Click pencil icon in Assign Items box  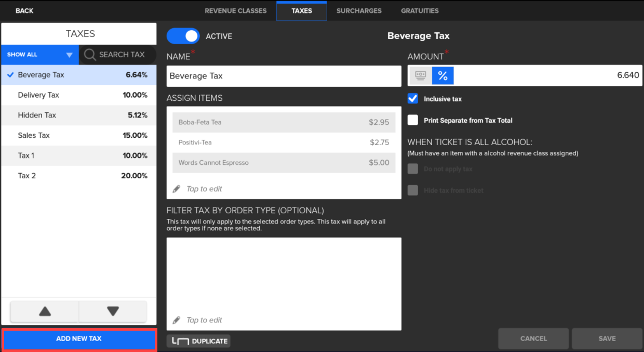click(x=177, y=189)
